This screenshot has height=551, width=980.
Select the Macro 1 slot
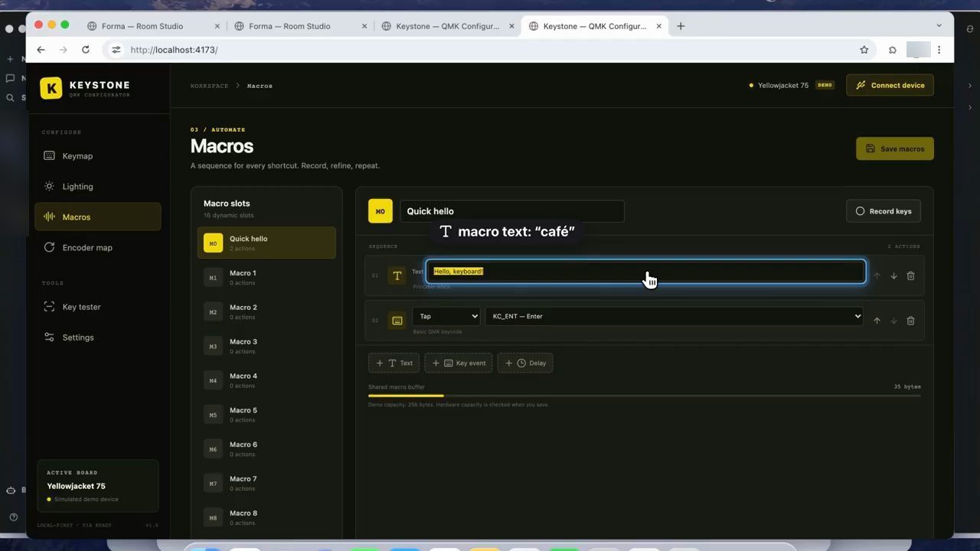pyautogui.click(x=266, y=277)
